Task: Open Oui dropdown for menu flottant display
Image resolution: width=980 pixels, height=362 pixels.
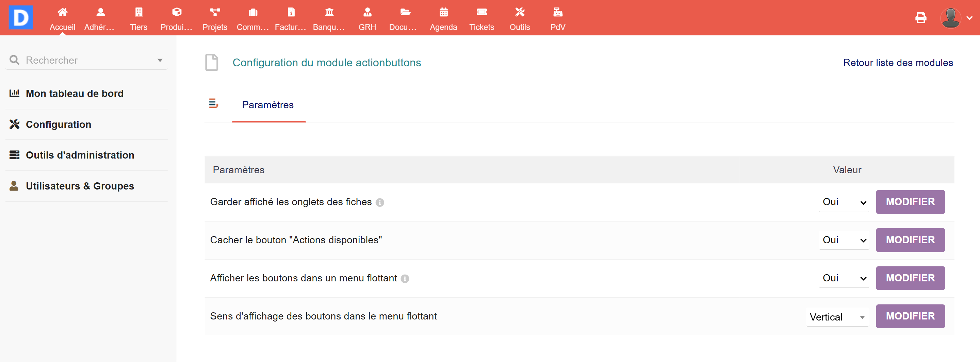Action: point(844,278)
